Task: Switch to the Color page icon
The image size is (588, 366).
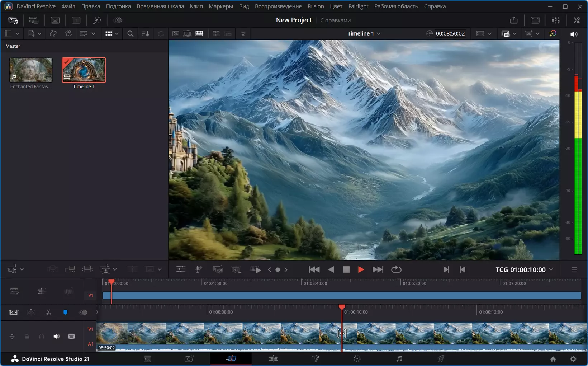Action: click(x=357, y=358)
